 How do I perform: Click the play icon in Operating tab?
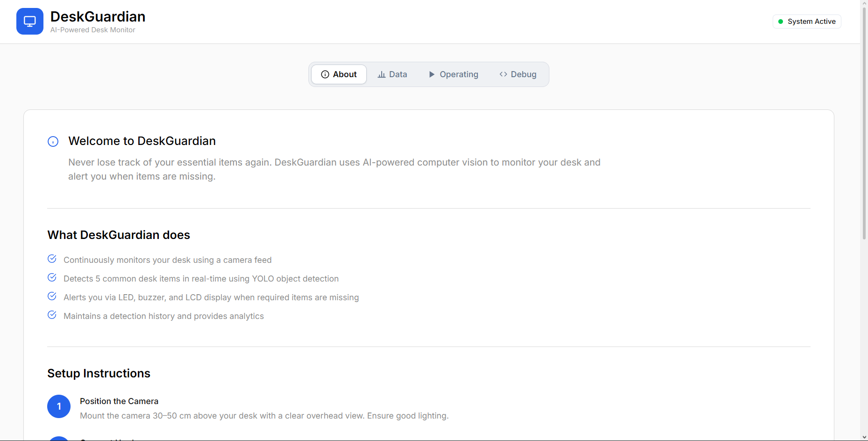coord(432,74)
